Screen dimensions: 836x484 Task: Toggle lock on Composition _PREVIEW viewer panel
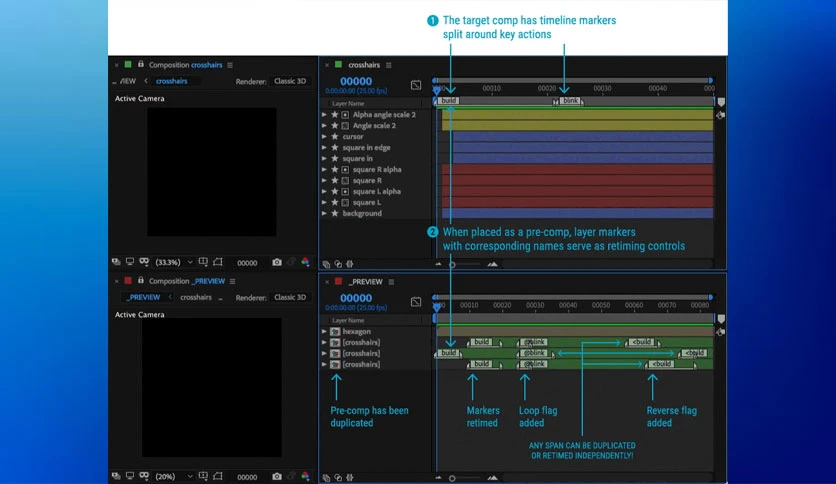[x=141, y=280]
